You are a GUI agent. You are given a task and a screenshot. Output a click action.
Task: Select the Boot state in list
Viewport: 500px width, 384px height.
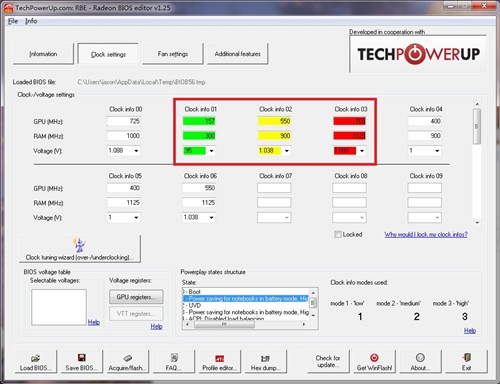(246, 291)
